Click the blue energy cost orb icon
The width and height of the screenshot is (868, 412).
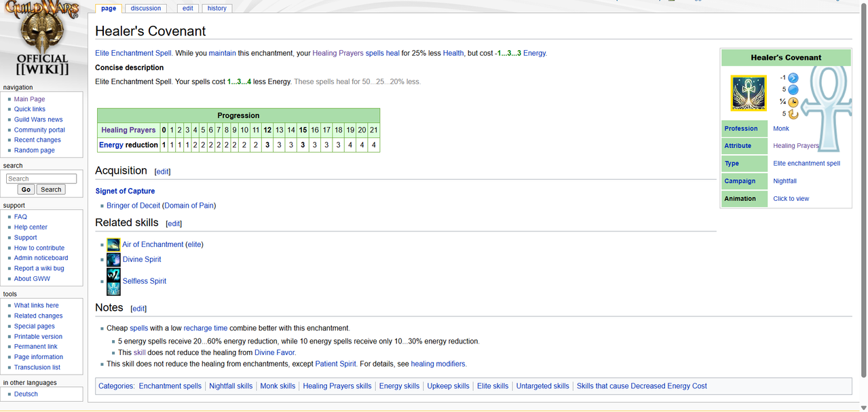[x=793, y=90]
